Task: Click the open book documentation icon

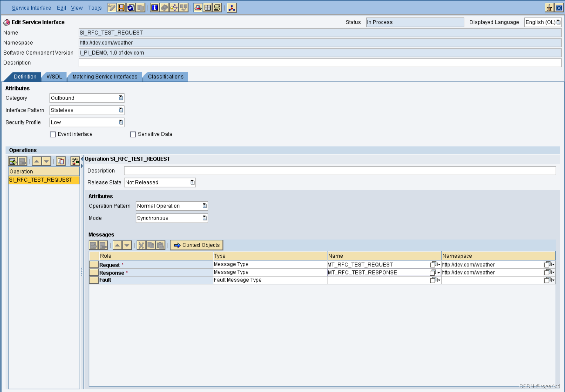Action: [208, 8]
